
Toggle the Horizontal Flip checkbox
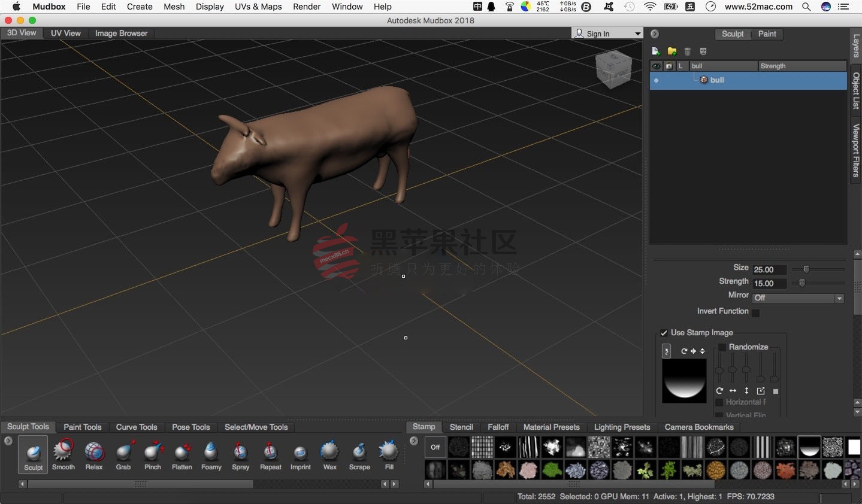719,403
